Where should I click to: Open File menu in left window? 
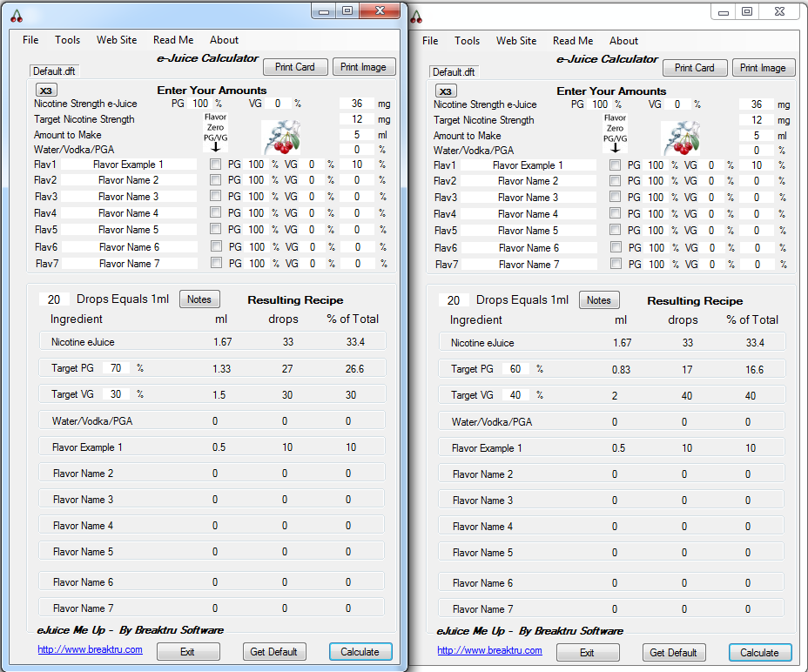click(x=30, y=40)
